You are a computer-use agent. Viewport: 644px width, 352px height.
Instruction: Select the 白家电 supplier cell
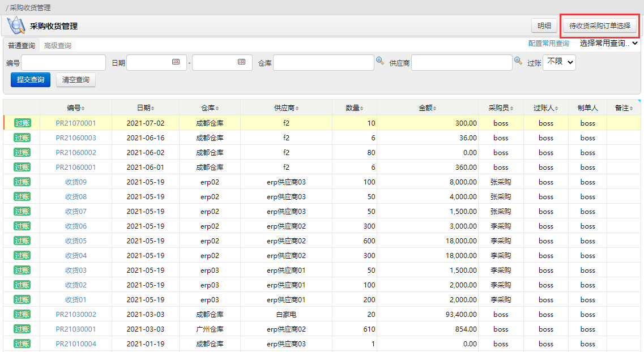point(286,315)
